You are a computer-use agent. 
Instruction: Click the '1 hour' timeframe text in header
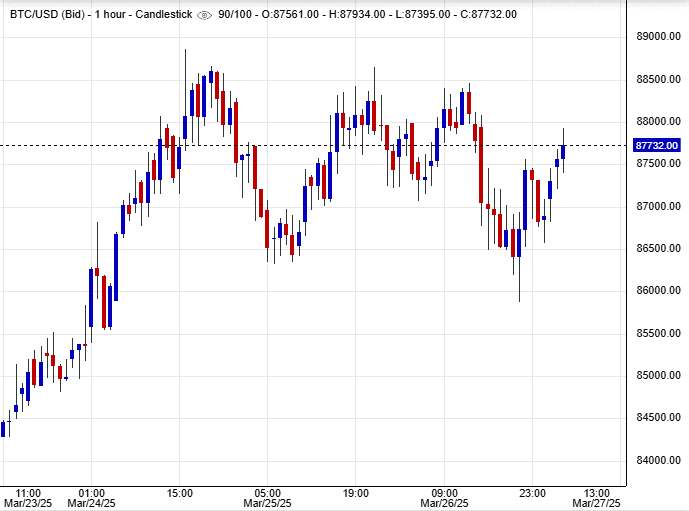coord(110,14)
